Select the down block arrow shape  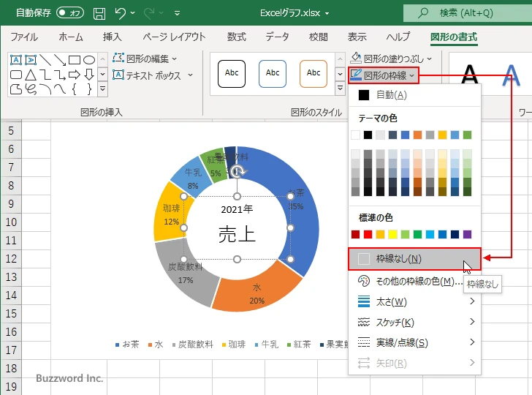click(x=89, y=75)
